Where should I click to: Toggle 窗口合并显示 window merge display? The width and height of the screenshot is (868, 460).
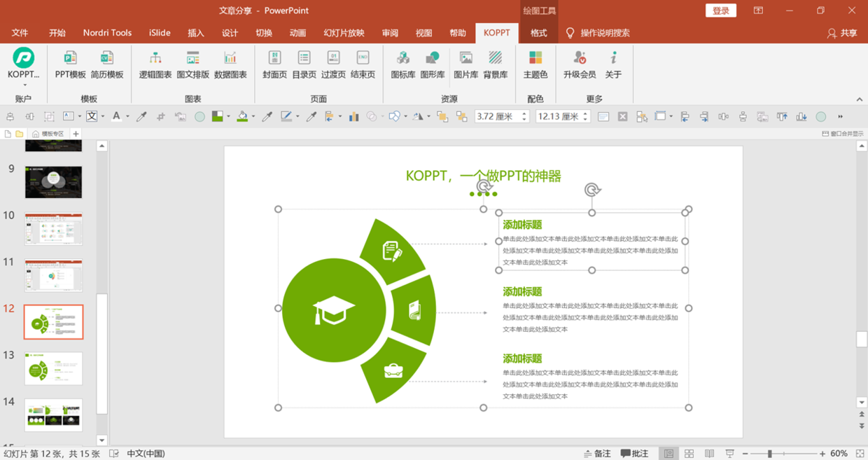pyautogui.click(x=843, y=134)
